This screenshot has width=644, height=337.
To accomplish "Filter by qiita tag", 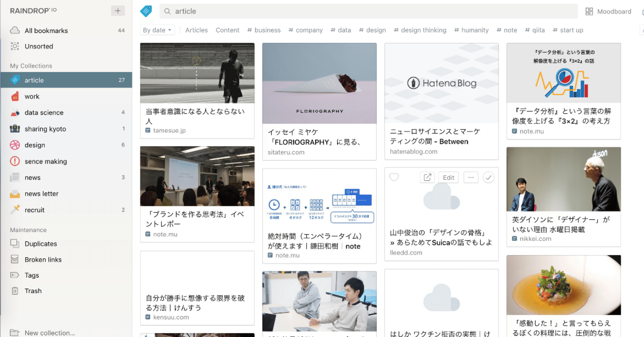I will pos(535,30).
